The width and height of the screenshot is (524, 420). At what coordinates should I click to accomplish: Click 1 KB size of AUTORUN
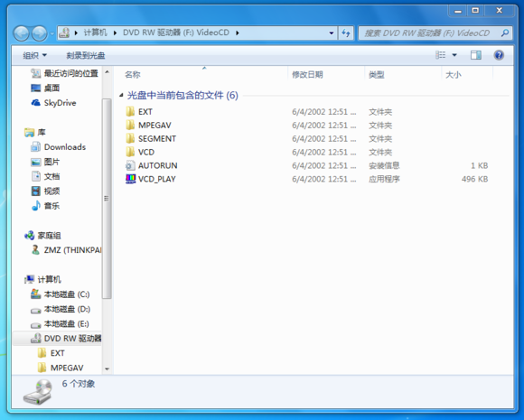[x=479, y=165]
